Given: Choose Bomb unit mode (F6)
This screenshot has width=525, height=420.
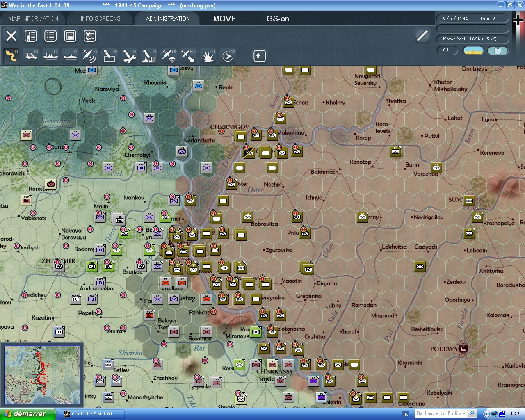Looking at the screenshot, I should 110,56.
